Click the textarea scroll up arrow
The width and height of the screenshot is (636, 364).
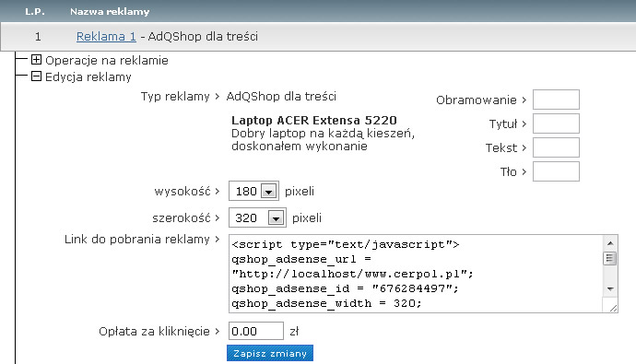tap(610, 243)
